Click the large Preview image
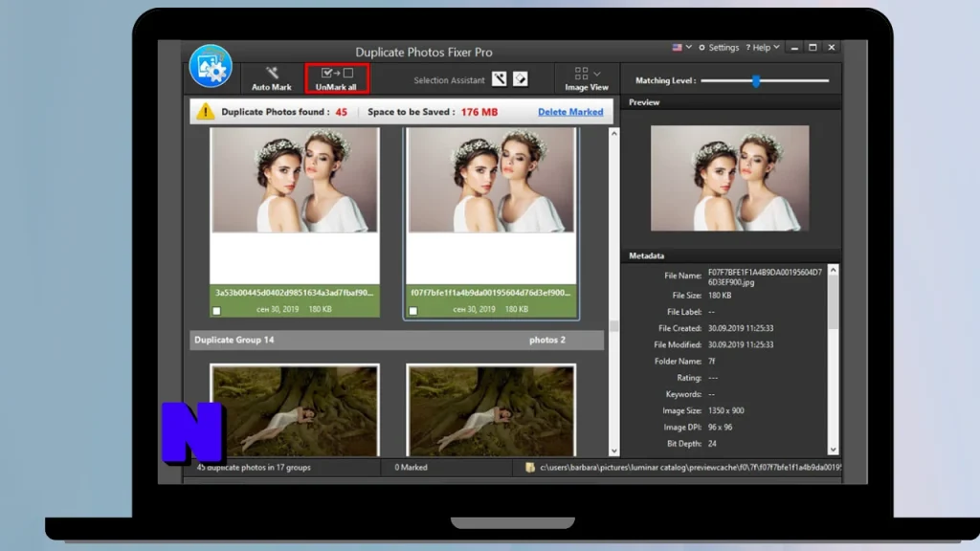This screenshot has width=980, height=551. click(x=729, y=178)
